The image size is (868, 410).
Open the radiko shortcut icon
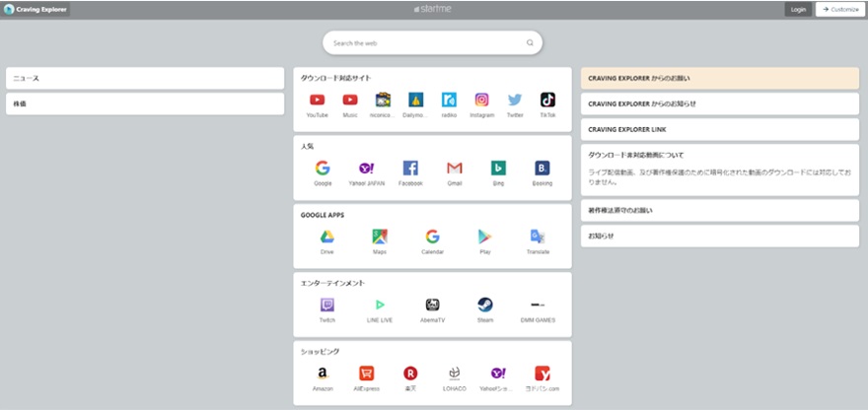449,100
